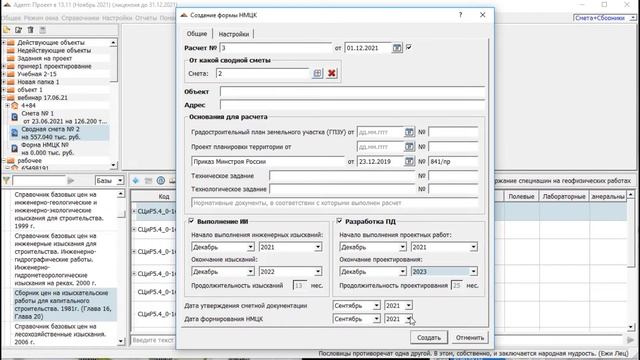Click into the Техническое задание text field
The width and height of the screenshot is (640, 360).
point(342,176)
